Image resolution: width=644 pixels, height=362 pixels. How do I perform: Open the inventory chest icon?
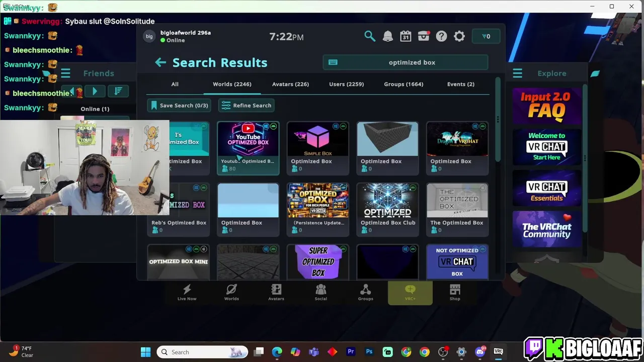point(424,36)
